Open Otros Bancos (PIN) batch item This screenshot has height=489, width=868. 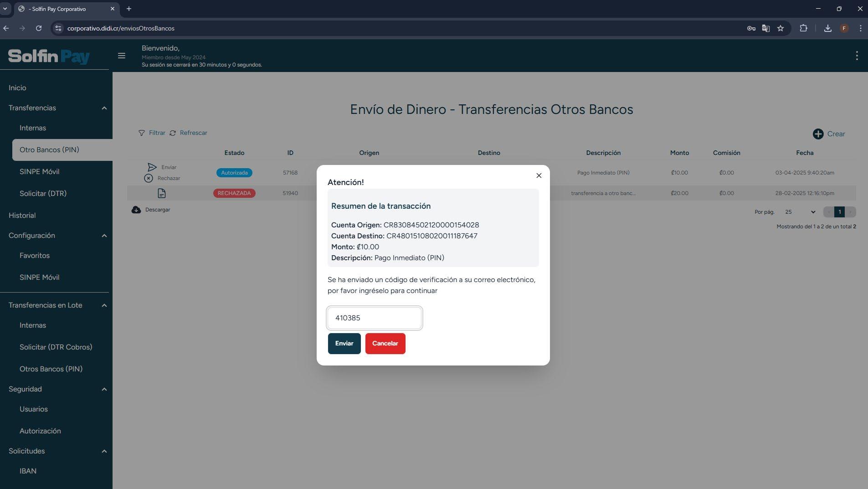51,369
